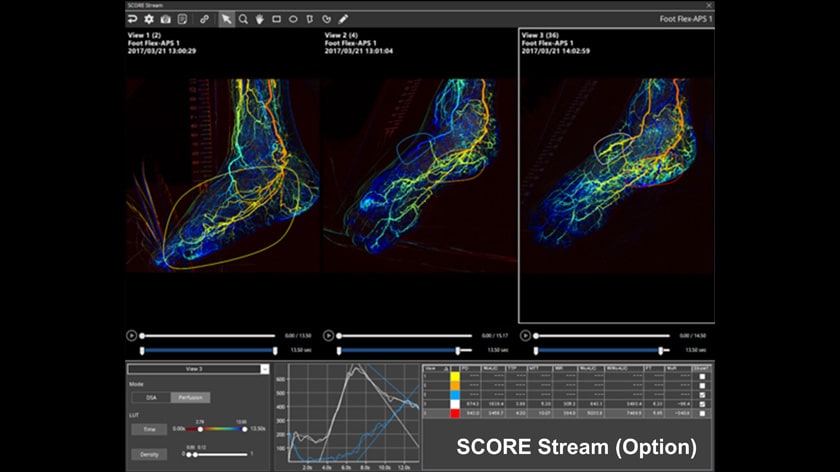This screenshot has height=472, width=840.
Task: Click the Density LUT button
Action: [x=148, y=454]
